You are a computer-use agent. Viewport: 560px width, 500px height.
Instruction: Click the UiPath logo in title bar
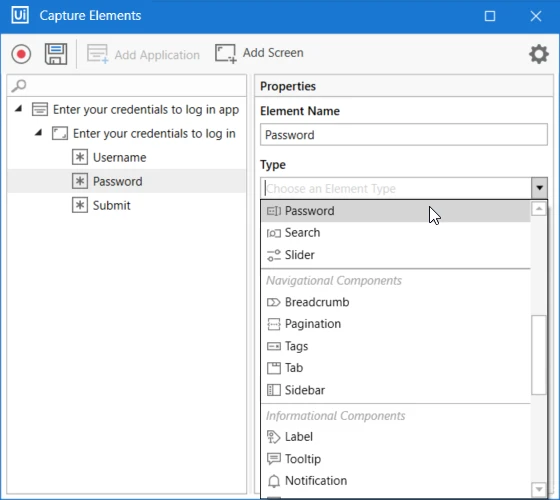[20, 15]
